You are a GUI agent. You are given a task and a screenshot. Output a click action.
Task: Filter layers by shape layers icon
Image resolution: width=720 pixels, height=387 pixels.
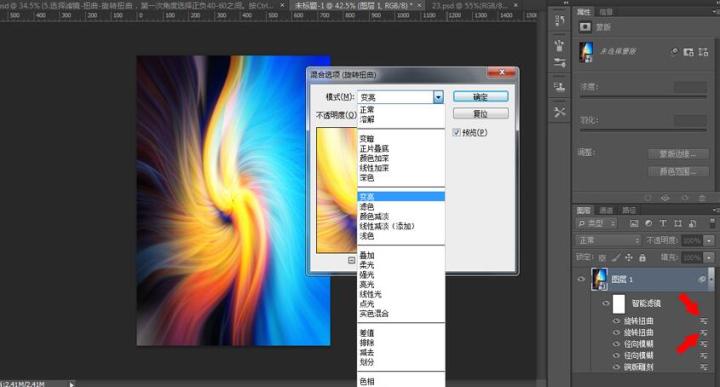(678, 224)
